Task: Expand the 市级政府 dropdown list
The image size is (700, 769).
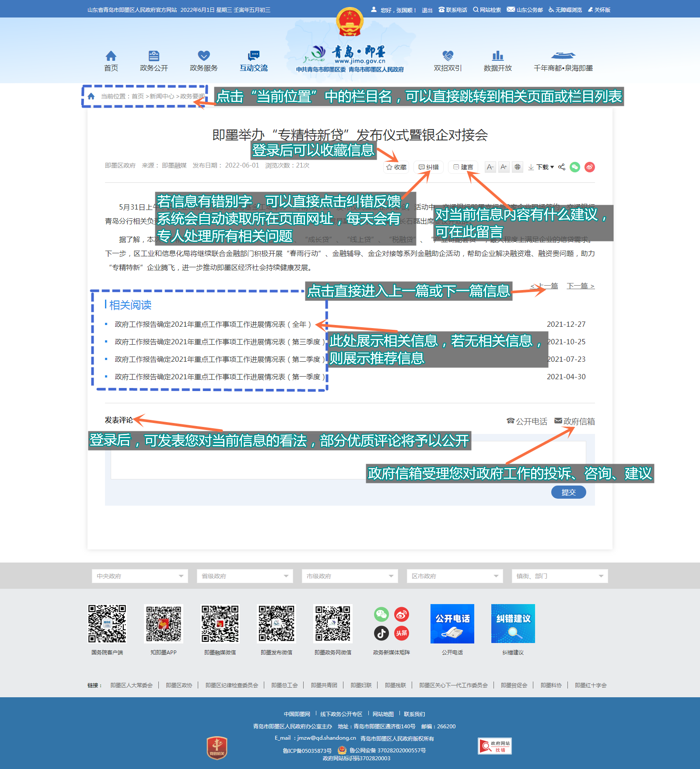Action: click(350, 576)
